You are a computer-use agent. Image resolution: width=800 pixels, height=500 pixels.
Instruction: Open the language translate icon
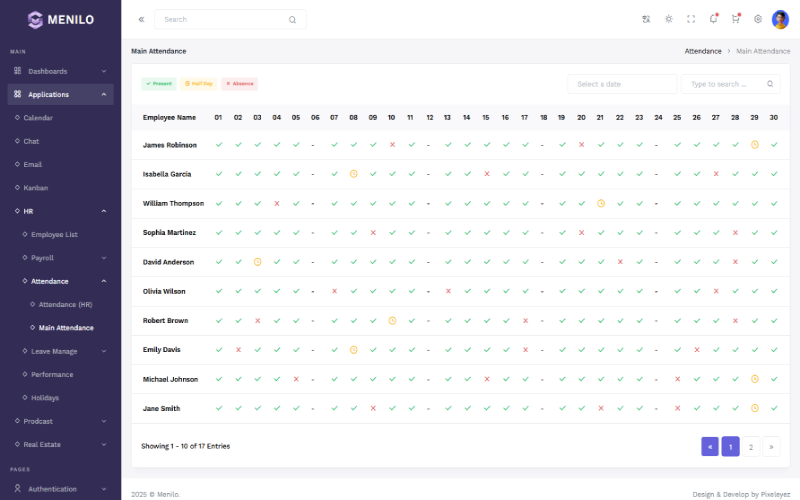point(646,19)
